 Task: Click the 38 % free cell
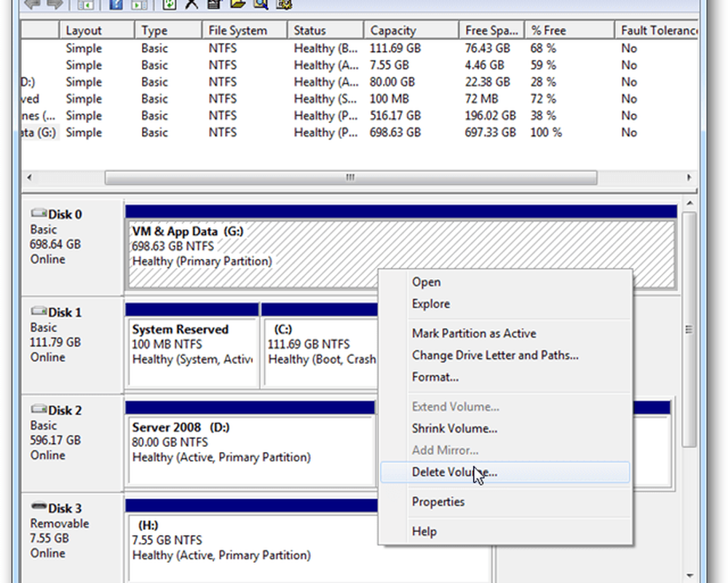coord(543,116)
